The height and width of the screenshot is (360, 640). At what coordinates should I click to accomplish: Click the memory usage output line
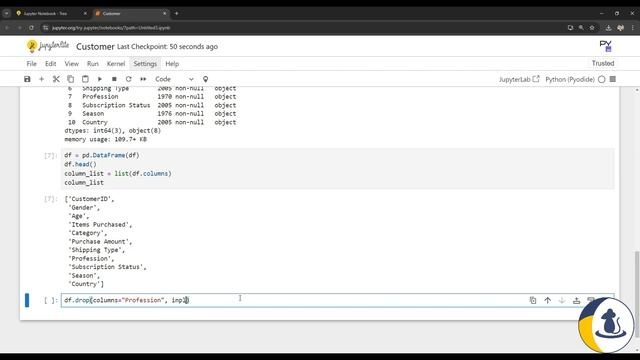click(x=105, y=140)
